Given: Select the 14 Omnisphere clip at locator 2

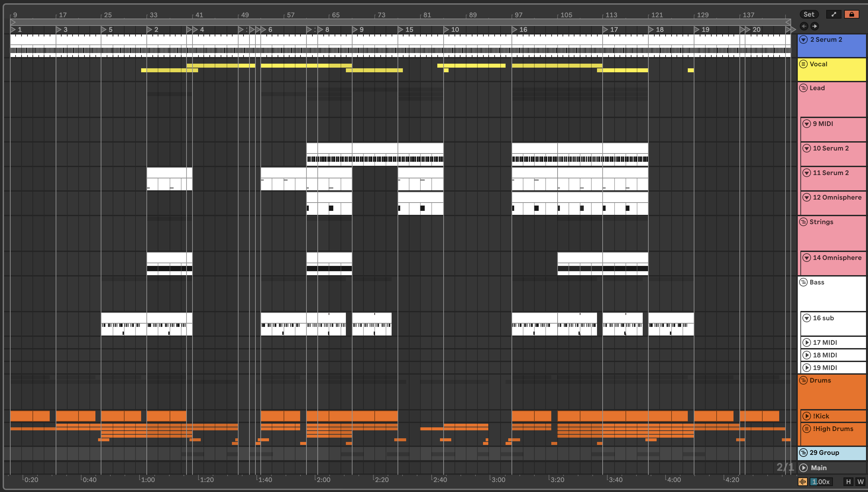Looking at the screenshot, I should pos(170,264).
